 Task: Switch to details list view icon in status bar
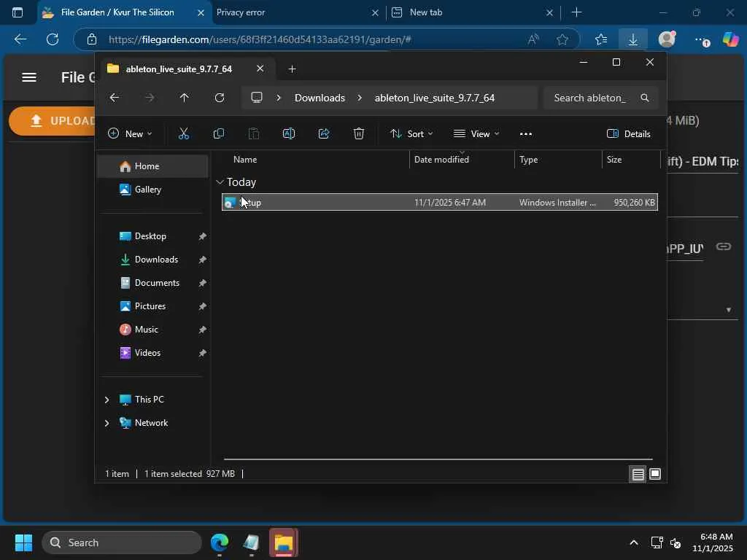(638, 474)
